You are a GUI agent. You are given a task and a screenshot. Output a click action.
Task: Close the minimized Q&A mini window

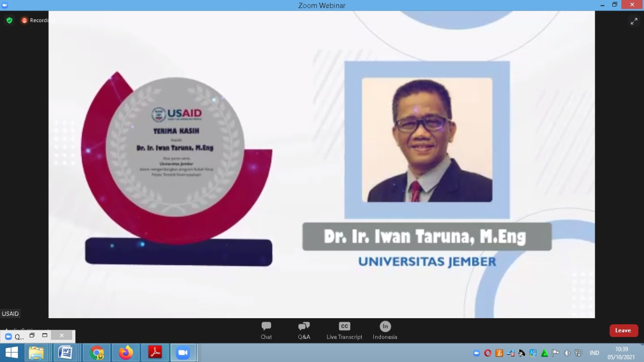point(62,336)
